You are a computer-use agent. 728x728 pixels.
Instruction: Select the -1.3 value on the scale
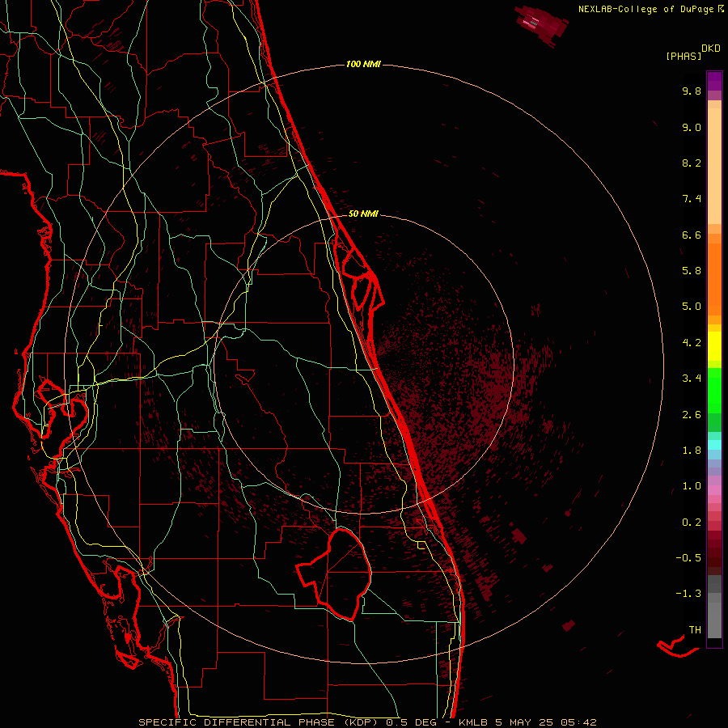[x=688, y=594]
